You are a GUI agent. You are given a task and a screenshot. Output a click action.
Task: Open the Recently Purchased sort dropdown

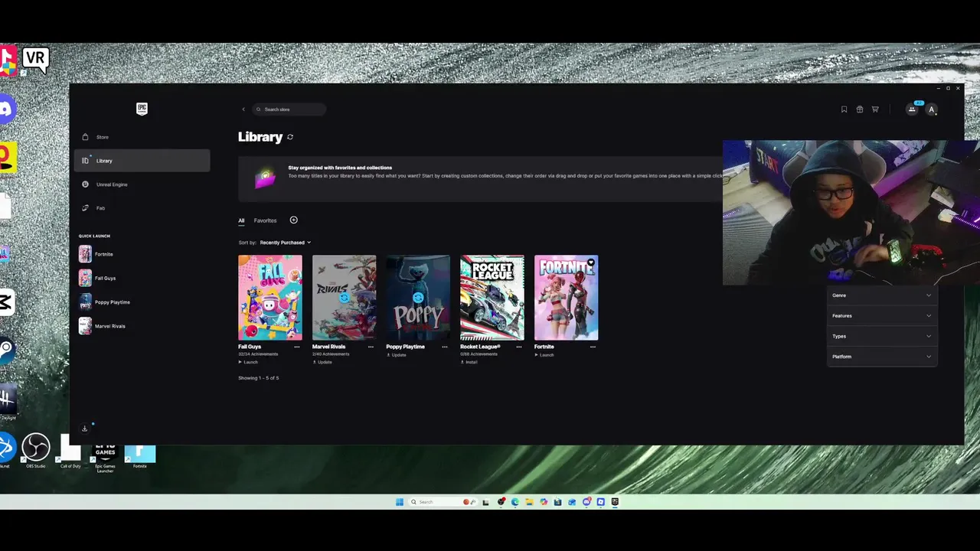click(286, 243)
